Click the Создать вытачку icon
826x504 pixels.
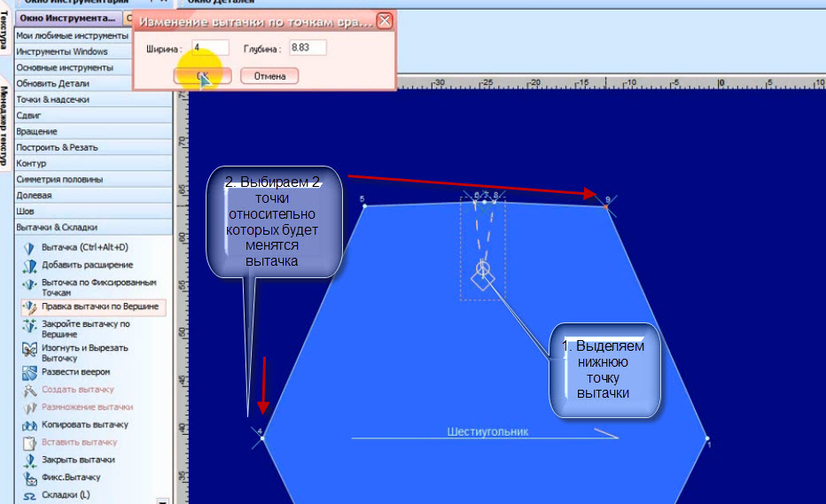click(29, 391)
